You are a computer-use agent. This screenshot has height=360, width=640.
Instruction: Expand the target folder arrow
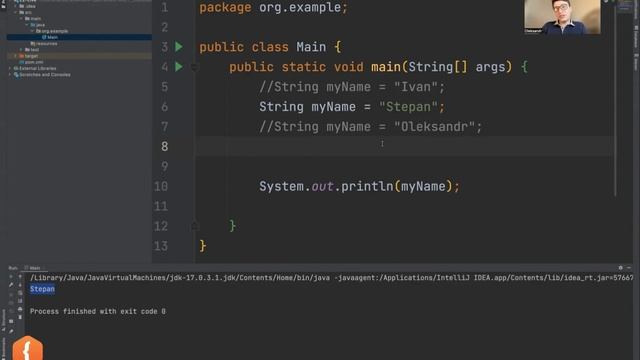click(15, 56)
